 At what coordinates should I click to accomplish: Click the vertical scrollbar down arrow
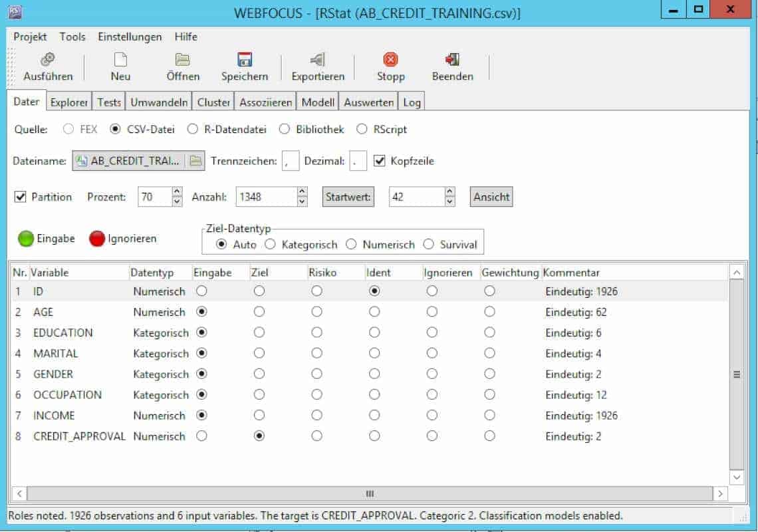click(x=736, y=477)
